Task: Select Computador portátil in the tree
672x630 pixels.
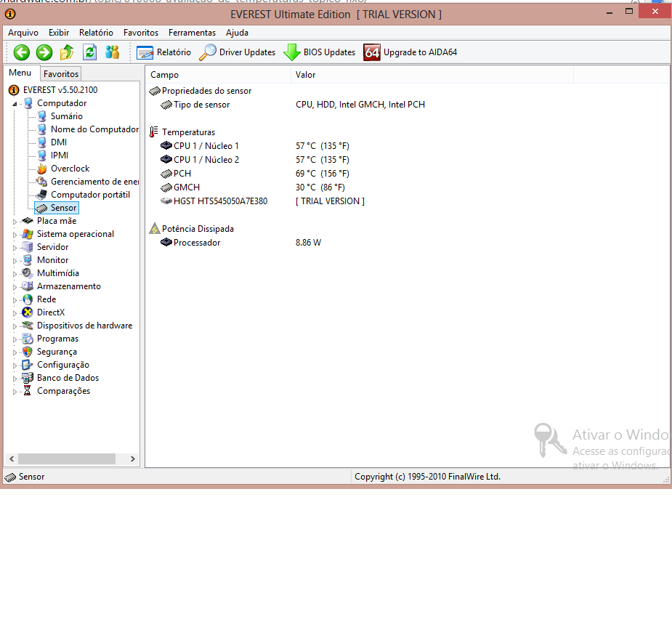Action: pos(90,195)
